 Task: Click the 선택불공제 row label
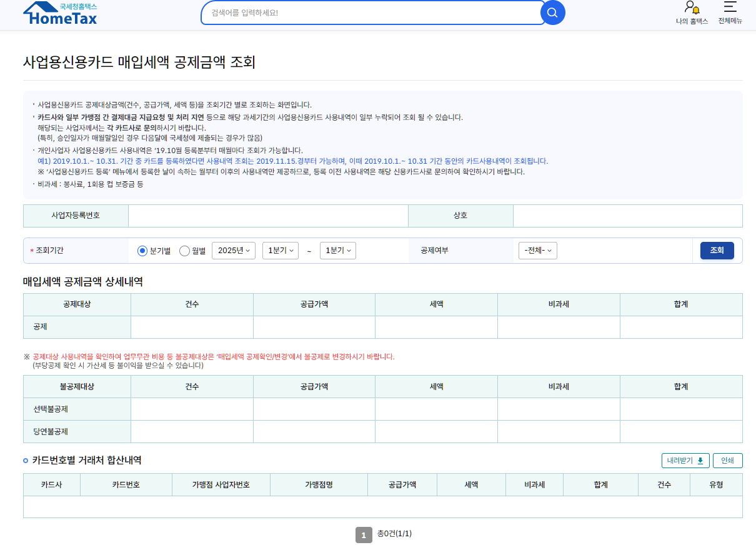[x=51, y=409]
